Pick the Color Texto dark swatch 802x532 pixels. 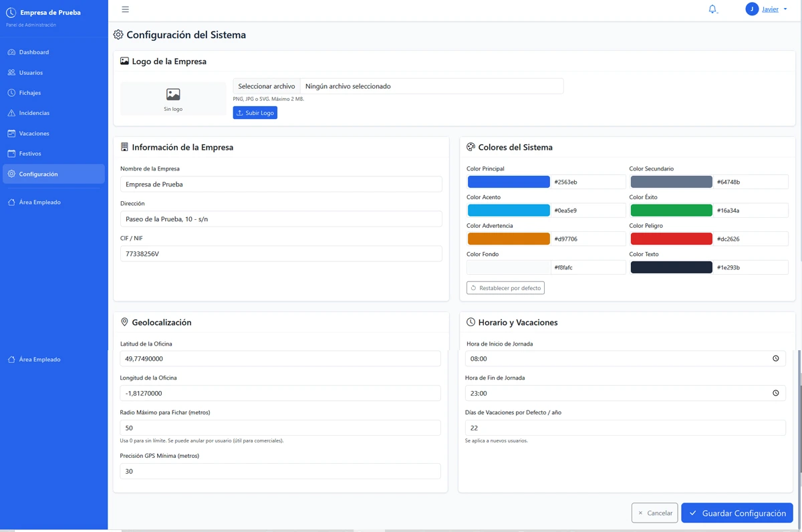(x=672, y=267)
